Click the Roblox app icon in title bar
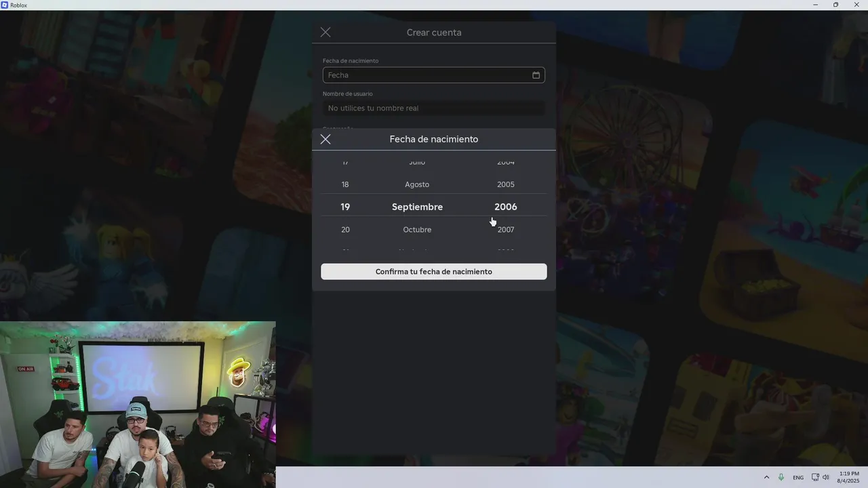Image resolution: width=868 pixels, height=488 pixels. pyautogui.click(x=5, y=5)
